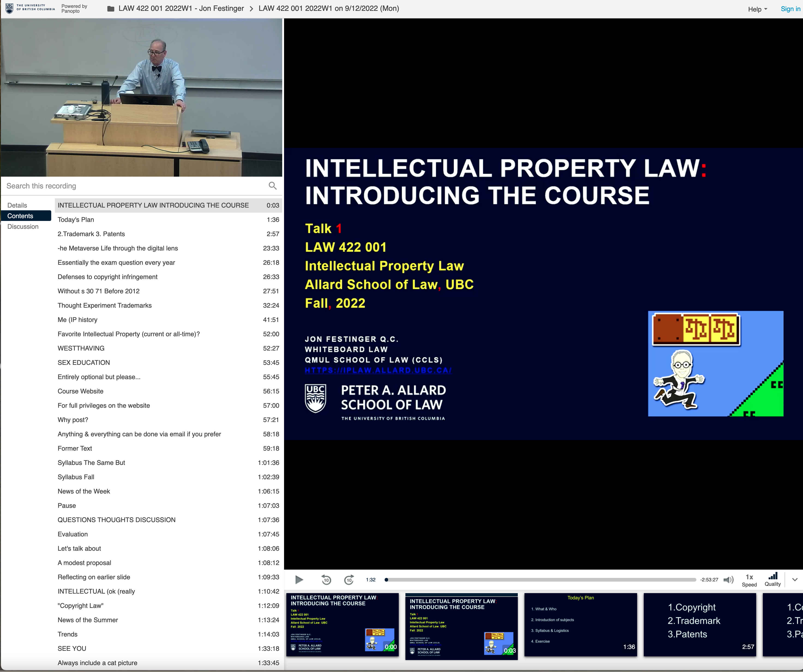Open the "Copyright Law" entry

click(168, 606)
